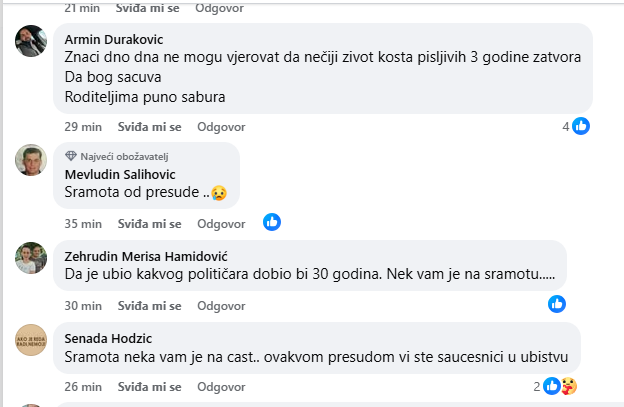
Task: Reply to Mevludin Salihovic's comment via Odgovor
Action: click(221, 223)
